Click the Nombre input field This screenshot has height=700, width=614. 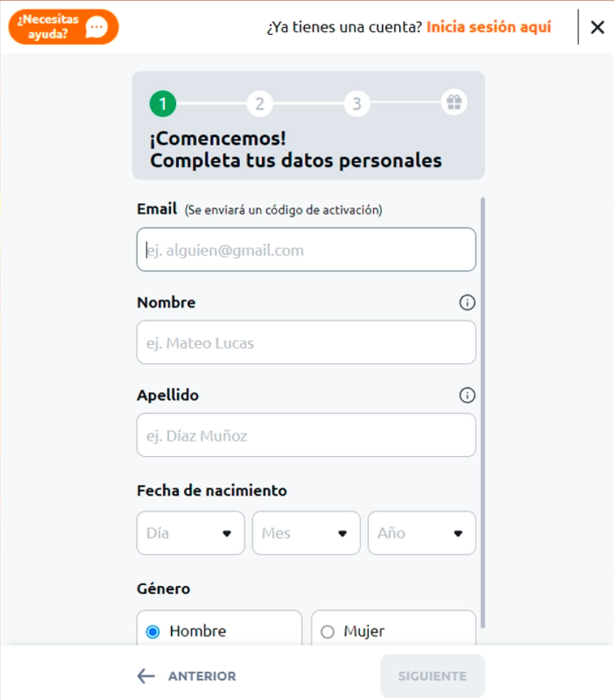click(x=306, y=342)
